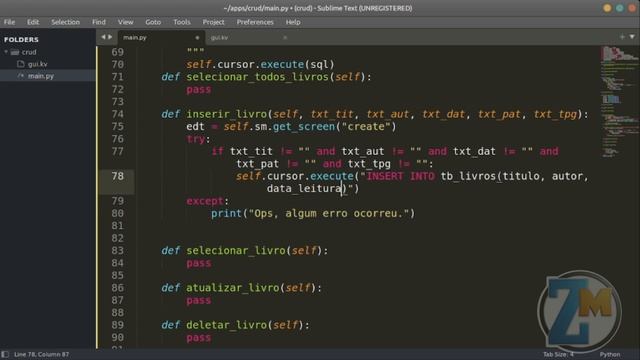Click on atualizar_livro function name
The image size is (640, 360).
(x=233, y=288)
